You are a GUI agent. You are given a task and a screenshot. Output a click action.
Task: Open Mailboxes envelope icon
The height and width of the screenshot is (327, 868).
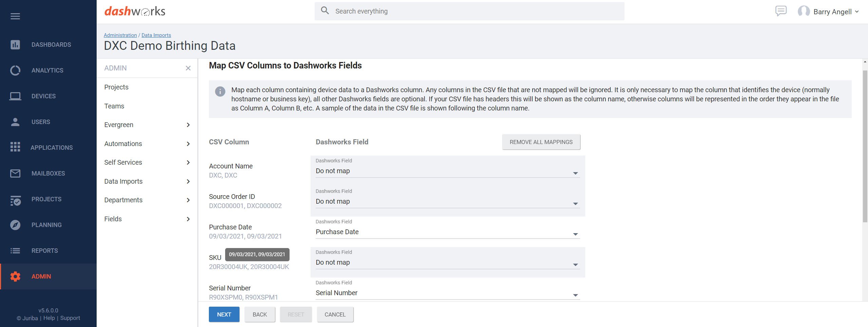coord(15,173)
